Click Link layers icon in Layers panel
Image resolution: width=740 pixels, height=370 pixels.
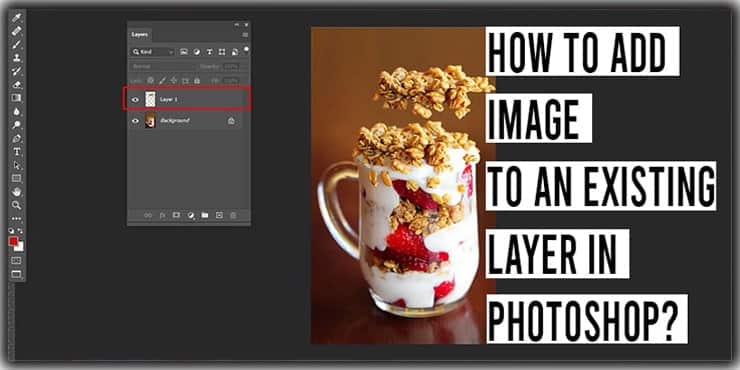(x=148, y=215)
